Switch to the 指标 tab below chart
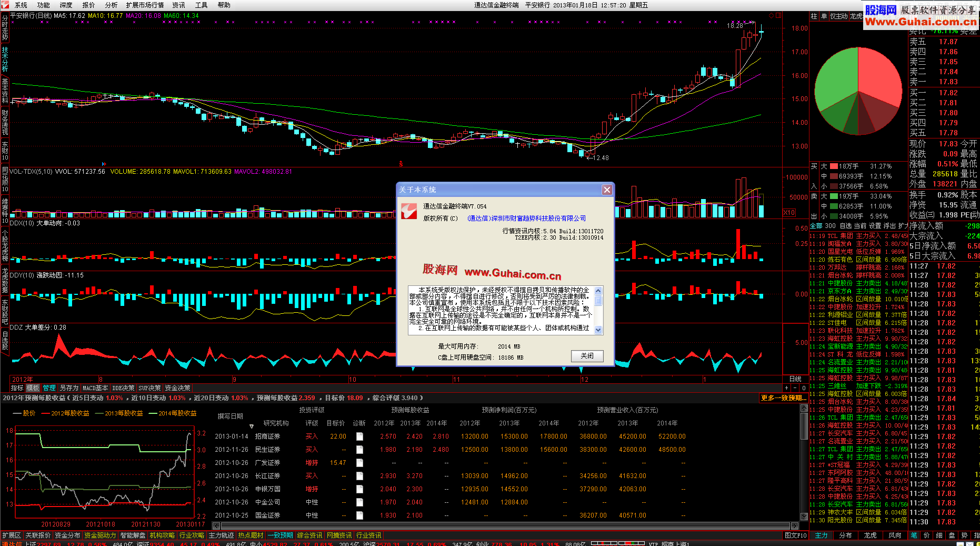980x546 pixels. click(17, 388)
